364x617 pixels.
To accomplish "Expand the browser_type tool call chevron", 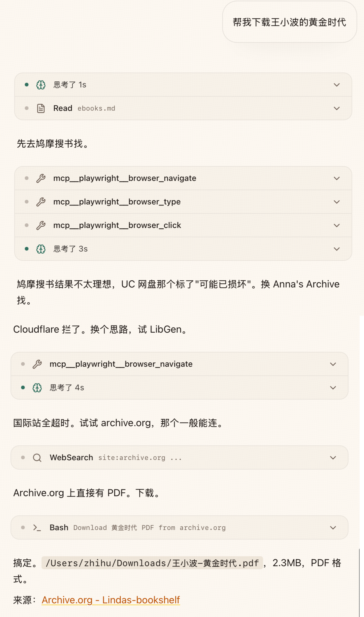I will tap(337, 202).
